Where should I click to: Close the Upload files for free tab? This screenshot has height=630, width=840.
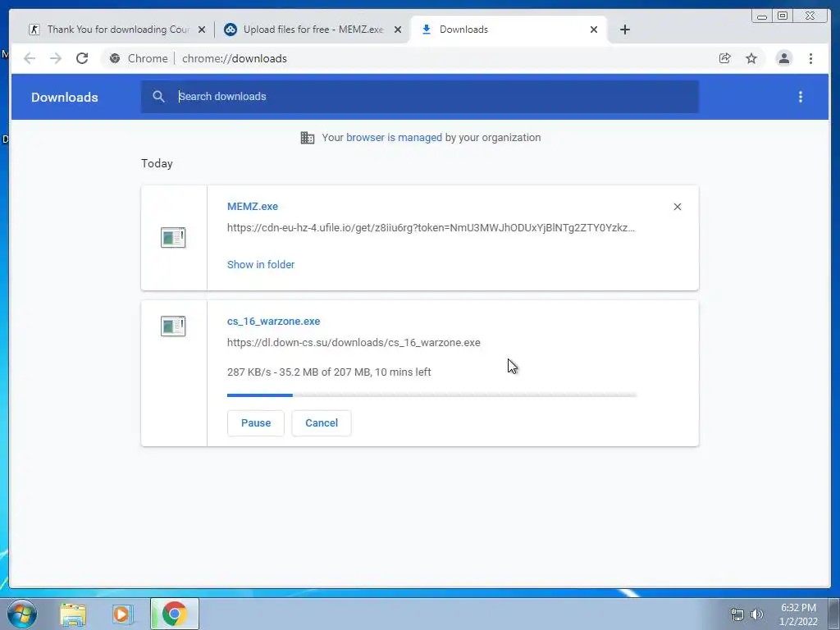pyautogui.click(x=398, y=30)
